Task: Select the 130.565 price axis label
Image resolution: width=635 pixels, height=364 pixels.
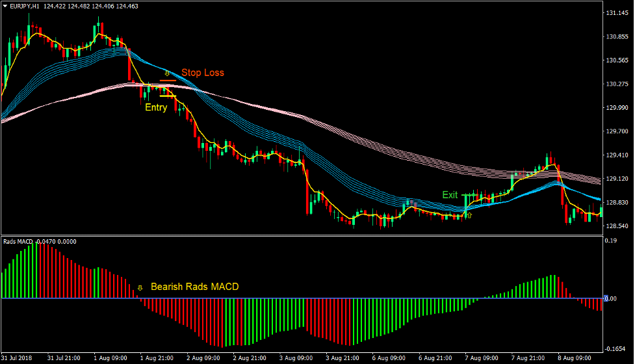Action: (617, 60)
